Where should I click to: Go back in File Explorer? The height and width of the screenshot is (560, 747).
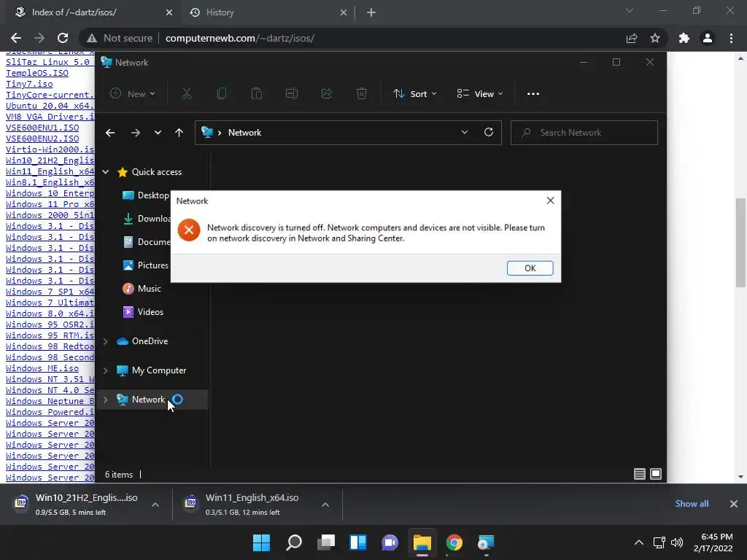[110, 133]
